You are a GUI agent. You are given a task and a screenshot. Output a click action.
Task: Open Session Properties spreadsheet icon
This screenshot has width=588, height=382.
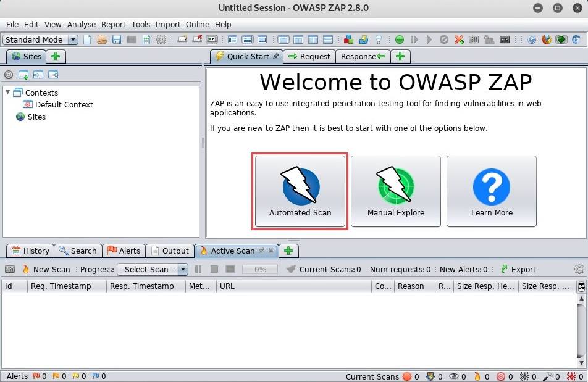146,39
